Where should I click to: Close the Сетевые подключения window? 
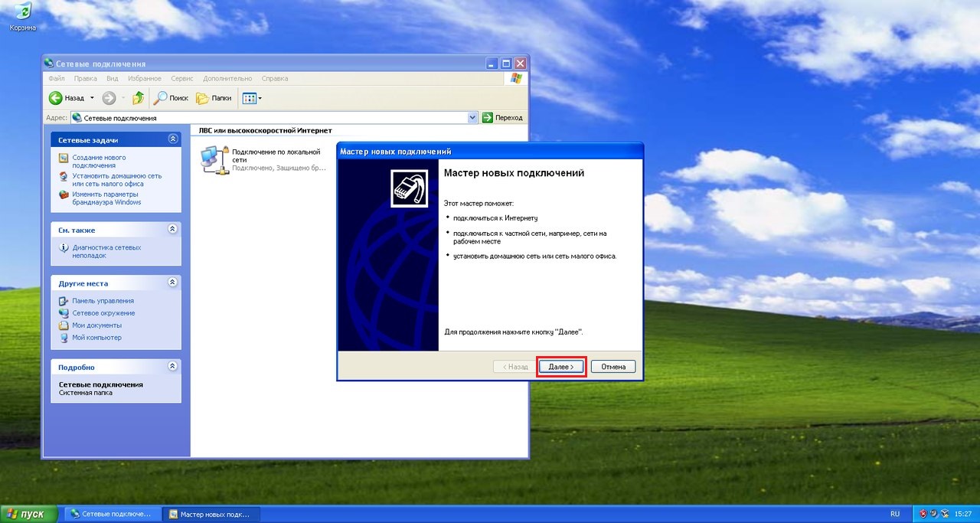(521, 64)
